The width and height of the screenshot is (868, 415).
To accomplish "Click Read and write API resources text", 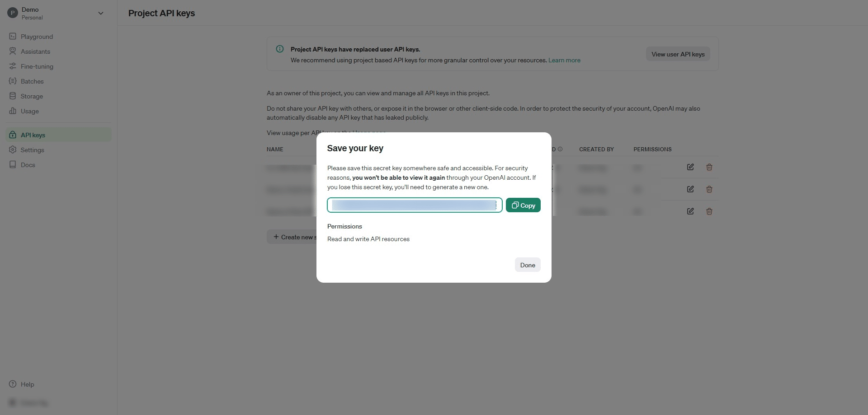I will pyautogui.click(x=368, y=239).
